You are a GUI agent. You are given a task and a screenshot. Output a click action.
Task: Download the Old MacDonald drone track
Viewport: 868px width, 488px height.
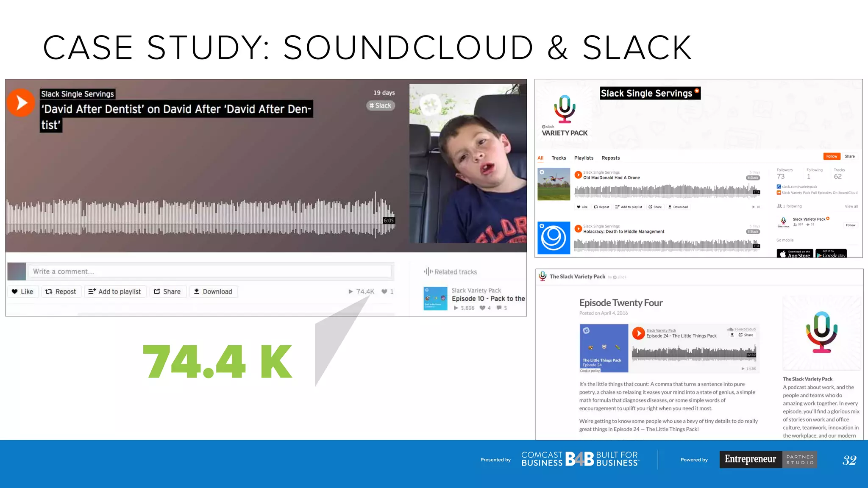[678, 207]
